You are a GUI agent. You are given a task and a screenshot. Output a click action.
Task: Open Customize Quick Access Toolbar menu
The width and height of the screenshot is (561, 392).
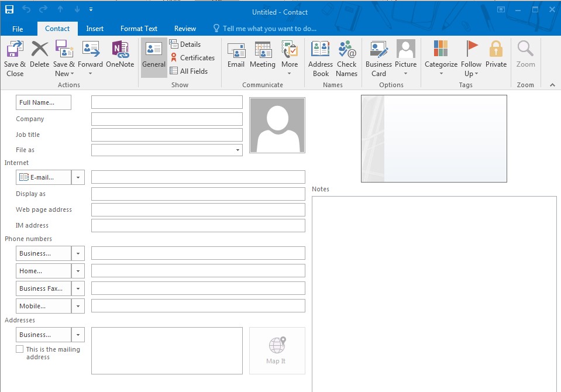tap(91, 10)
